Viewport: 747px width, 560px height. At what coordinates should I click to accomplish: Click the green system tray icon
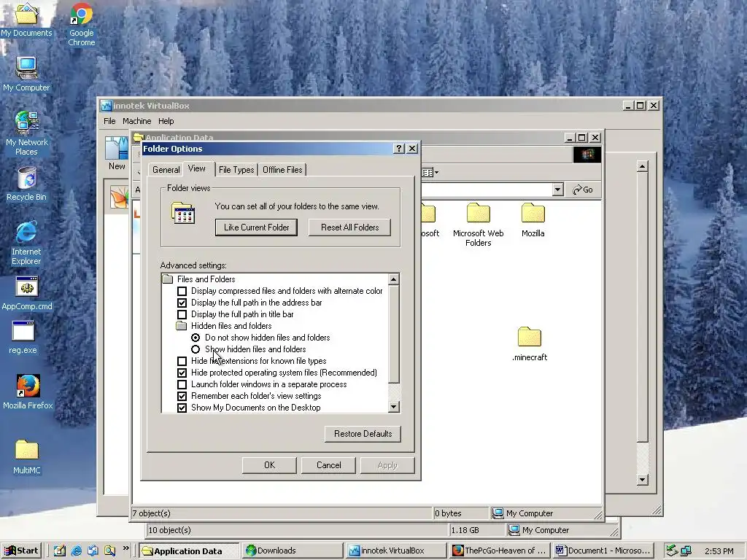672,551
